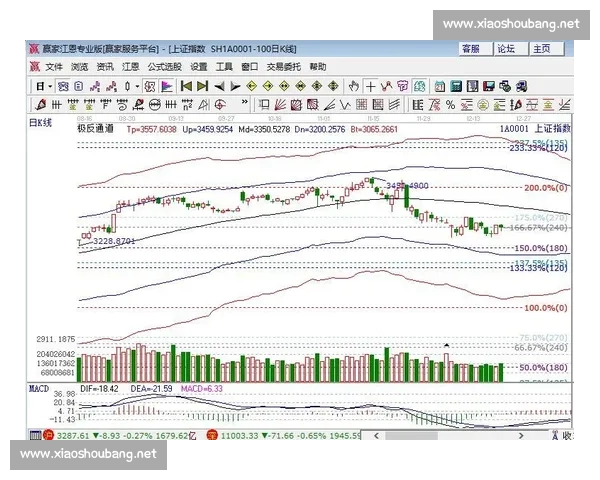
Task: Click the MACD indicator label
Action: point(39,387)
